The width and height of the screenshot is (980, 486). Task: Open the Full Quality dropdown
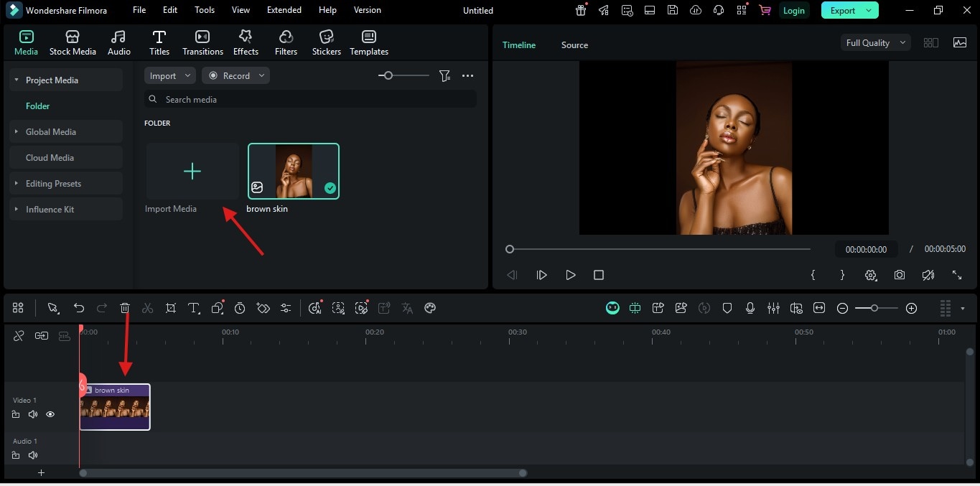click(874, 42)
